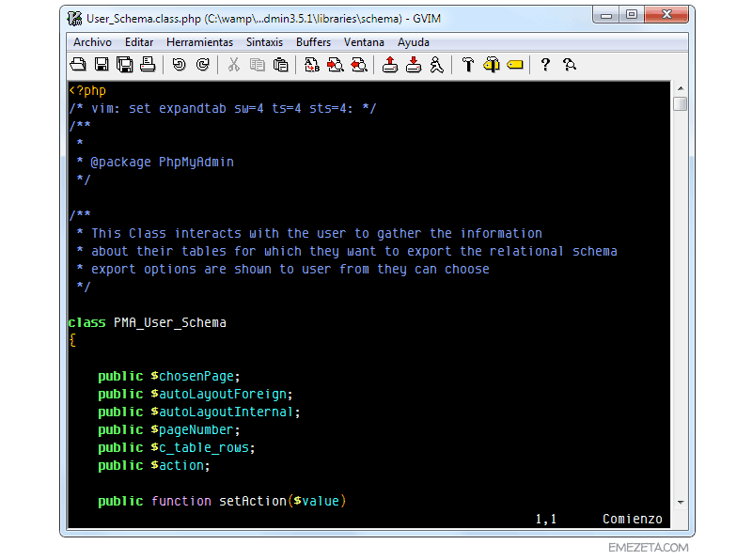The width and height of the screenshot is (752, 560).
Task: Search help using the magnifier icon
Action: 570,64
